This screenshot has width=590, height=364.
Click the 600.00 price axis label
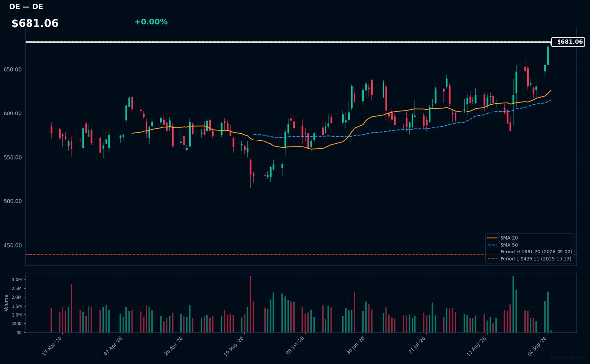[x=13, y=113]
